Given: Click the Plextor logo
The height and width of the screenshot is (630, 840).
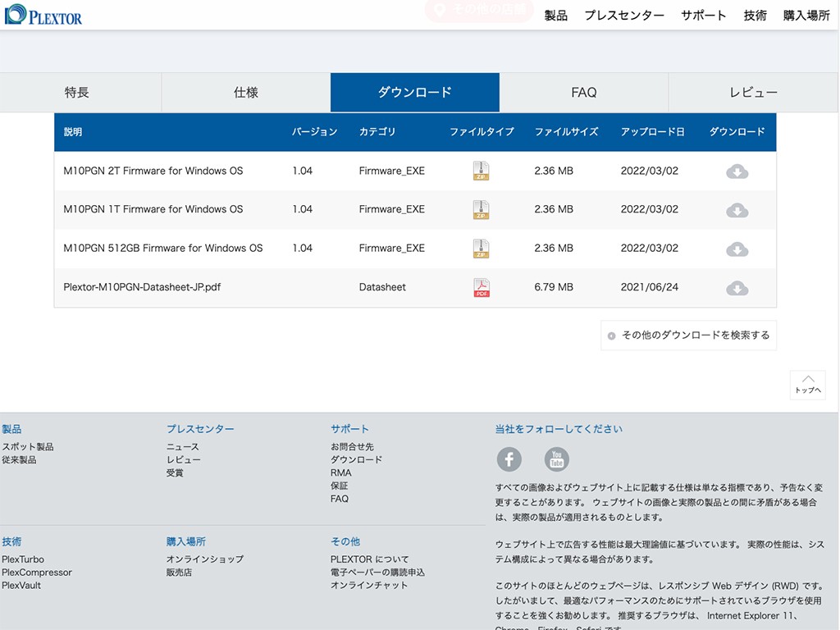Looking at the screenshot, I should 43,15.
